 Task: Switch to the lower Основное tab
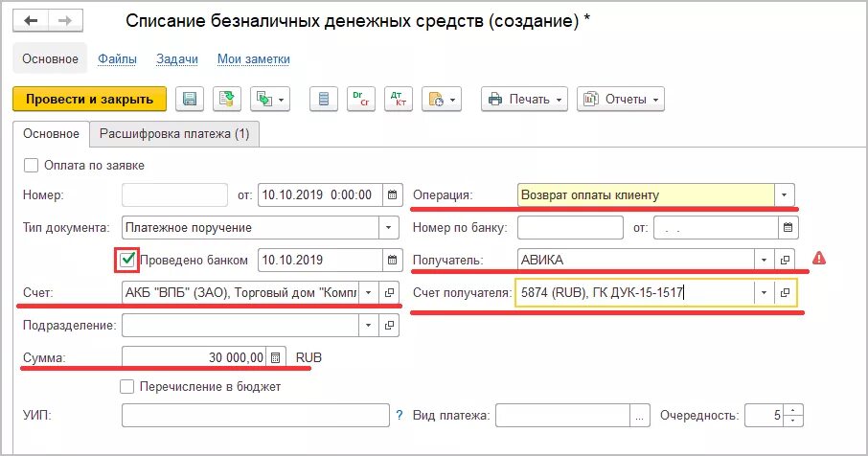(51, 134)
